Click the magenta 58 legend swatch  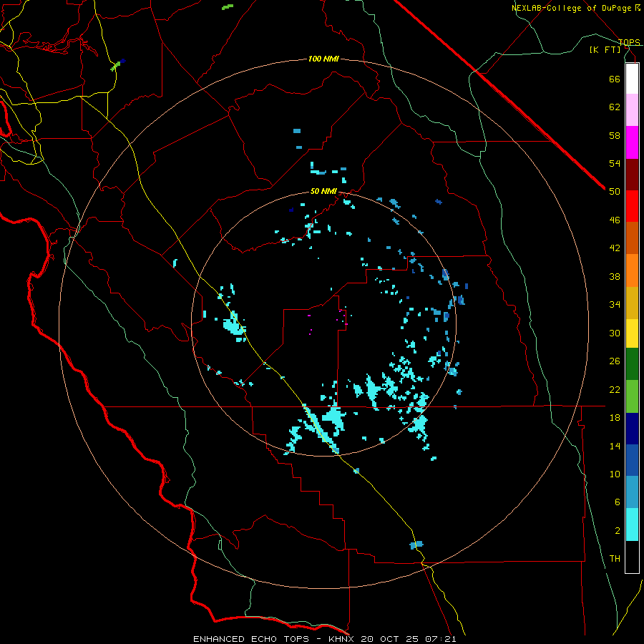[x=632, y=142]
